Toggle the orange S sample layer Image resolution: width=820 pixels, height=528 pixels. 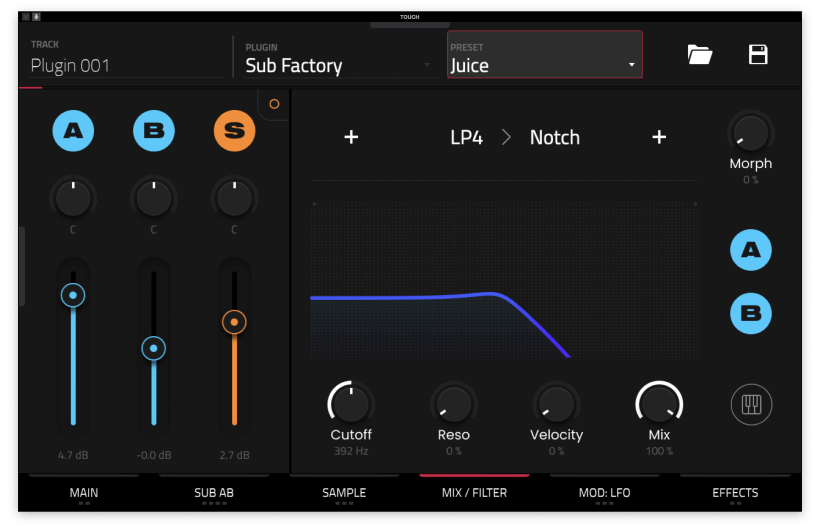[234, 130]
